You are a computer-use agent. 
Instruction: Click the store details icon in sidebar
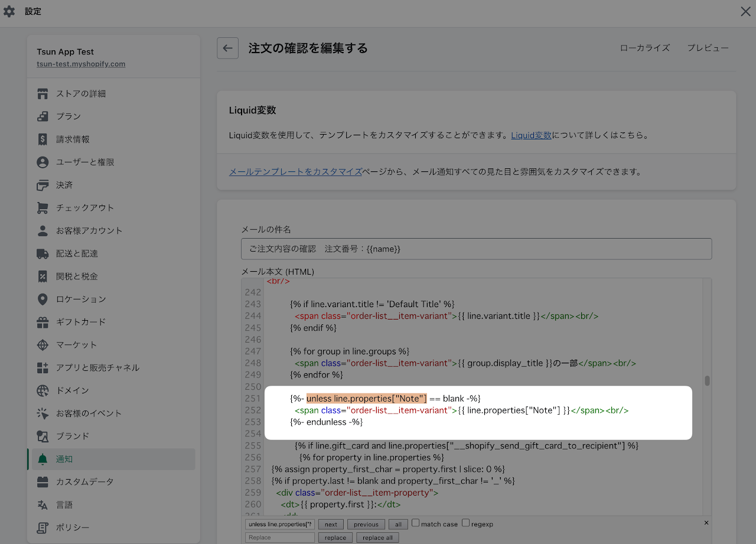(x=43, y=94)
